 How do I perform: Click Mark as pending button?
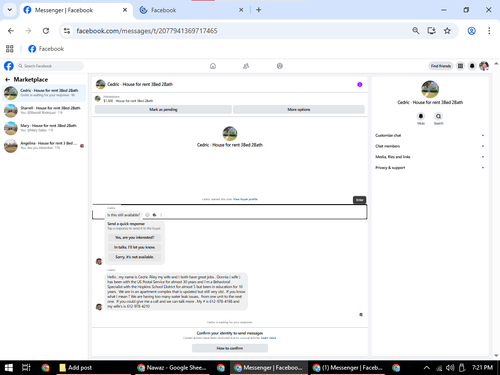coord(163,109)
